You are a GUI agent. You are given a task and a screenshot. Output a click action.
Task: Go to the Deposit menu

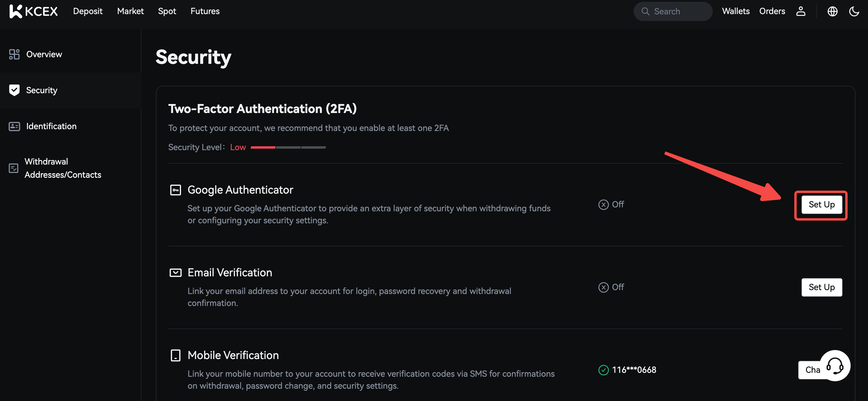(88, 11)
